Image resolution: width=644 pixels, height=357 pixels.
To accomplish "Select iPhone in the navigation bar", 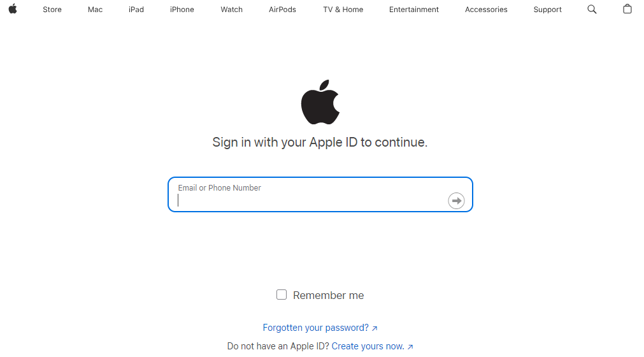I will click(182, 10).
